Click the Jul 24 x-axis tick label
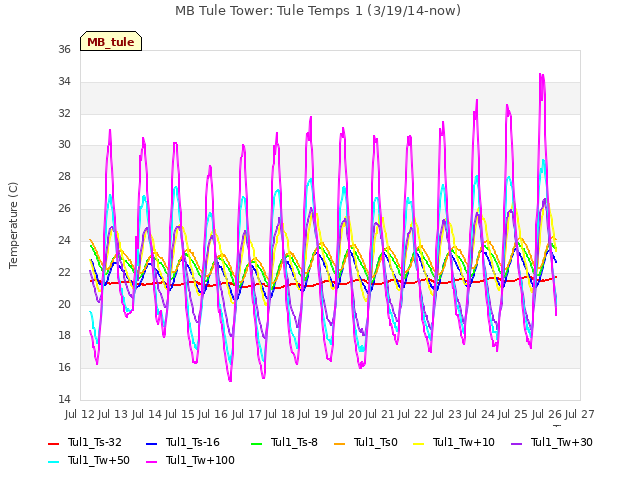Viewport: 640px width, 480px height. (481, 414)
